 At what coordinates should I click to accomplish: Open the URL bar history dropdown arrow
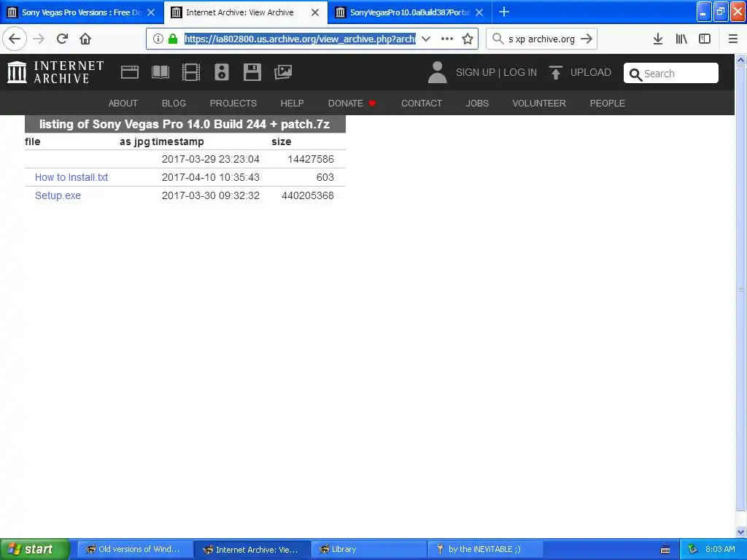click(426, 39)
